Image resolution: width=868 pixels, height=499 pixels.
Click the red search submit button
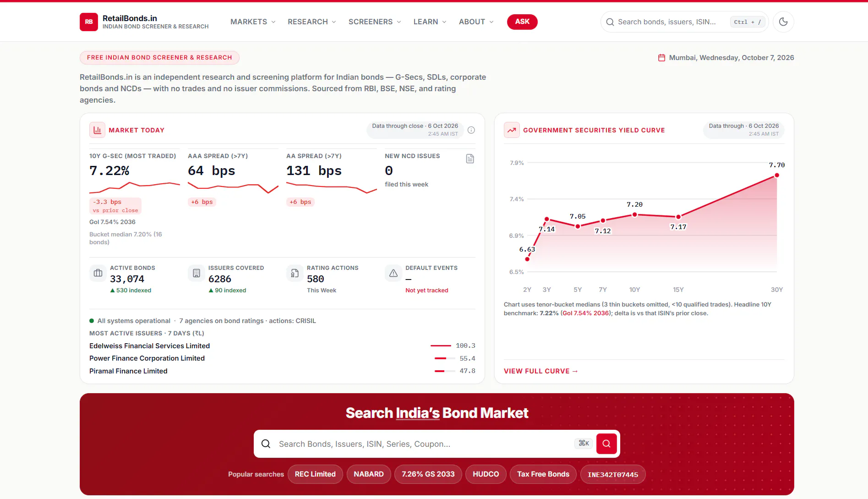click(x=606, y=444)
